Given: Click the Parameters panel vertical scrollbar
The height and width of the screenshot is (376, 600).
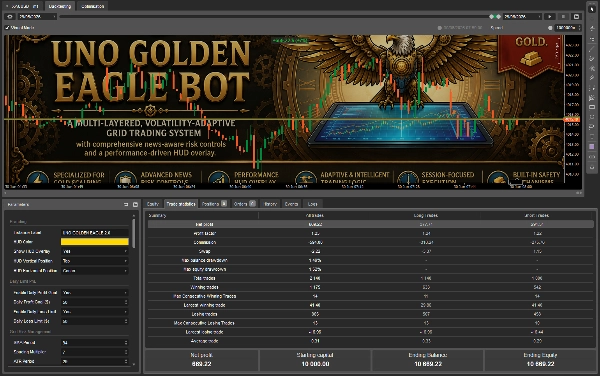Looking at the screenshot, I should click(134, 233).
